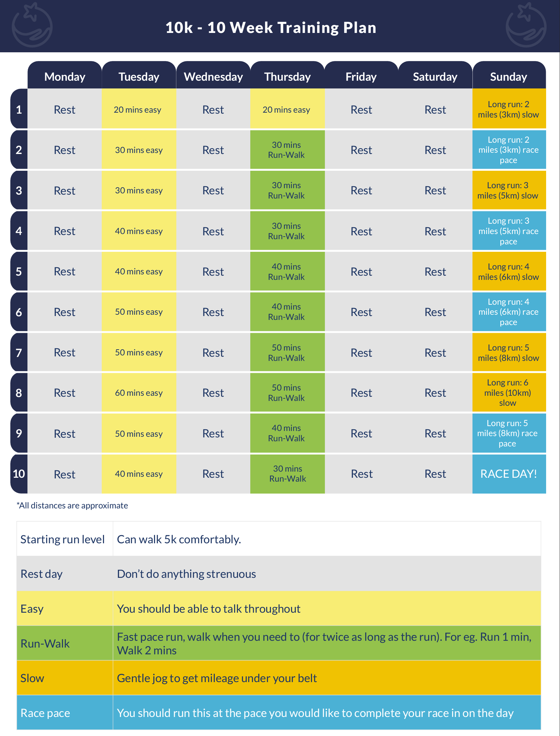The width and height of the screenshot is (560, 736).
Task: Click 'Don't do anything strenuous' description text
Action: pyautogui.click(x=186, y=574)
